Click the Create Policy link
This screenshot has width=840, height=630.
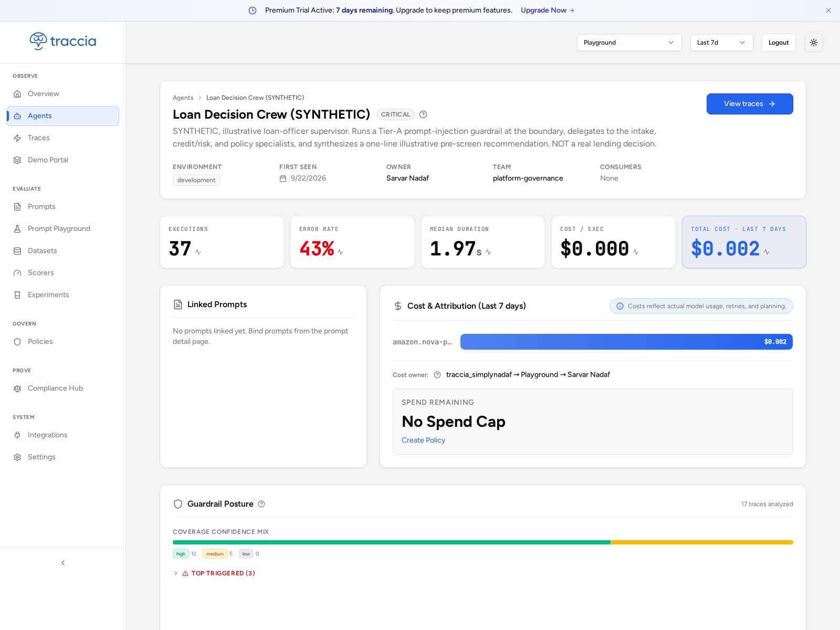(423, 440)
